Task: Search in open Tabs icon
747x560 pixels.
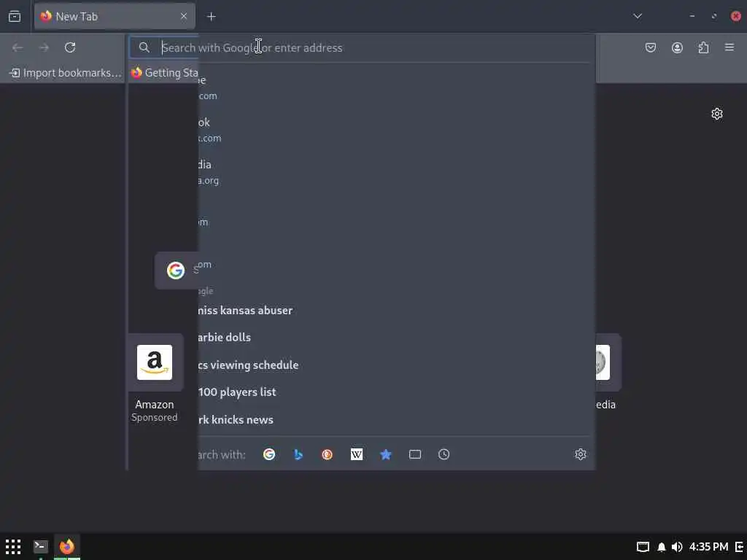Action: pyautogui.click(x=415, y=454)
